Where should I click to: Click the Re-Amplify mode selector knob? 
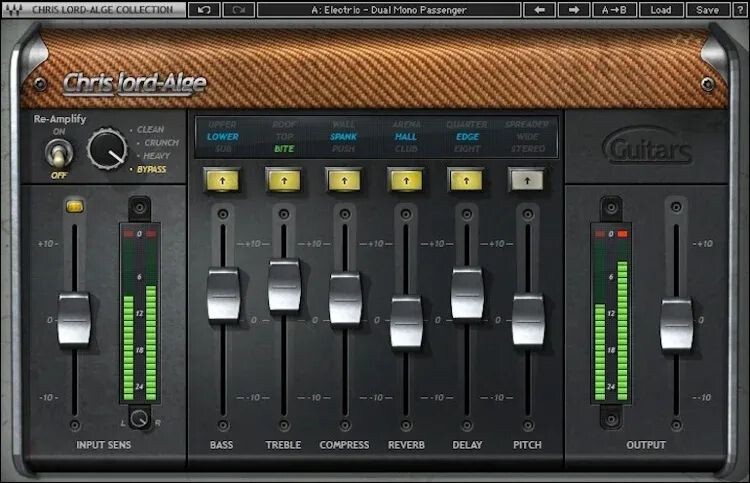[x=108, y=149]
